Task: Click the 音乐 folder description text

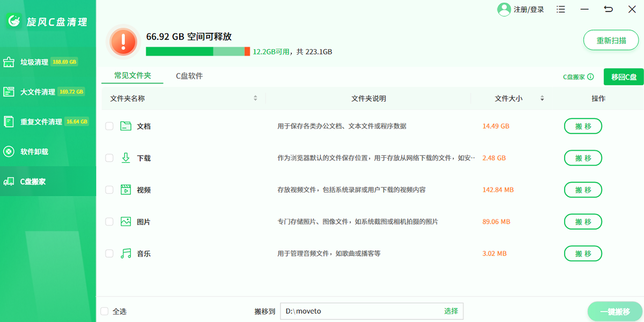Action: [x=329, y=253]
